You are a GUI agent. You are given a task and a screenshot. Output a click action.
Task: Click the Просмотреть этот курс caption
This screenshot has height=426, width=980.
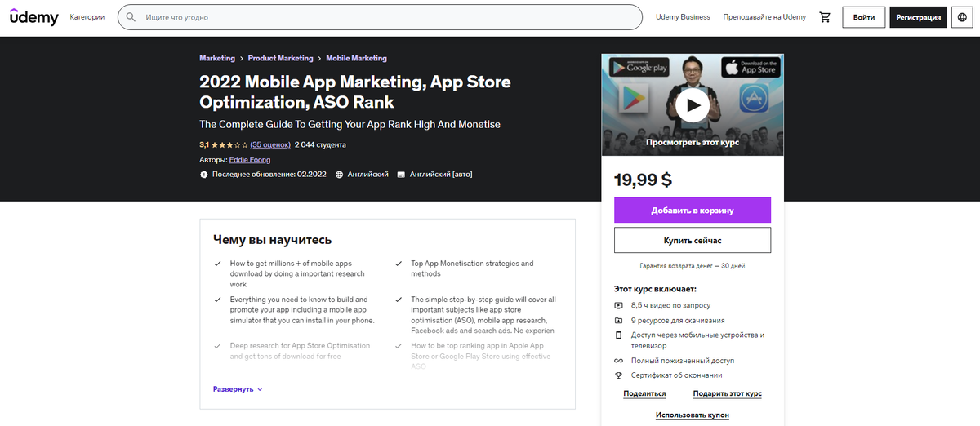[693, 142]
